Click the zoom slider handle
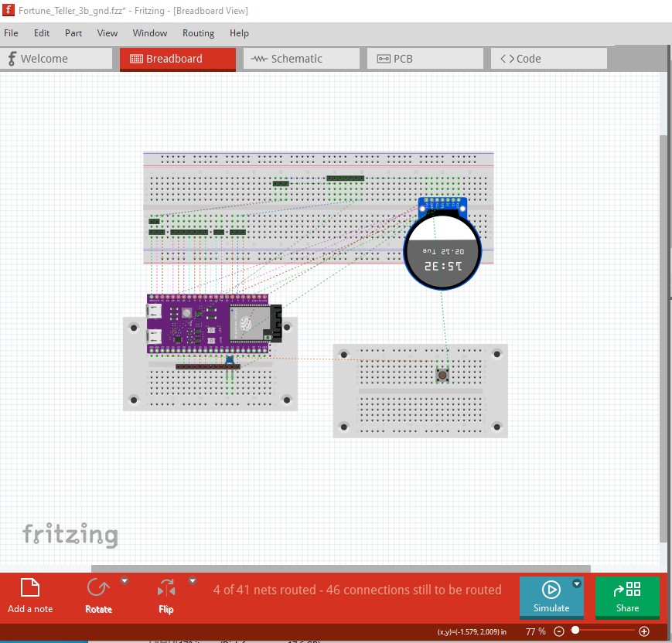 pyautogui.click(x=575, y=631)
